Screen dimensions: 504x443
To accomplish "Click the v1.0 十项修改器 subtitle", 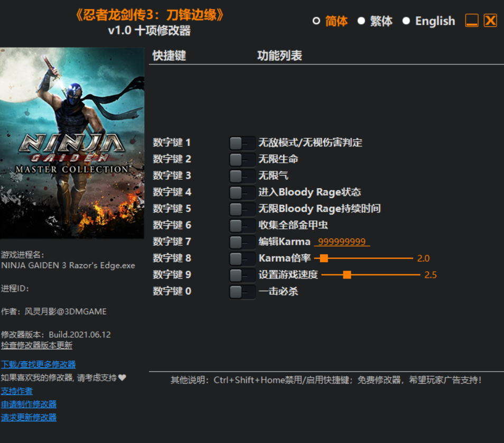I will (x=150, y=31).
